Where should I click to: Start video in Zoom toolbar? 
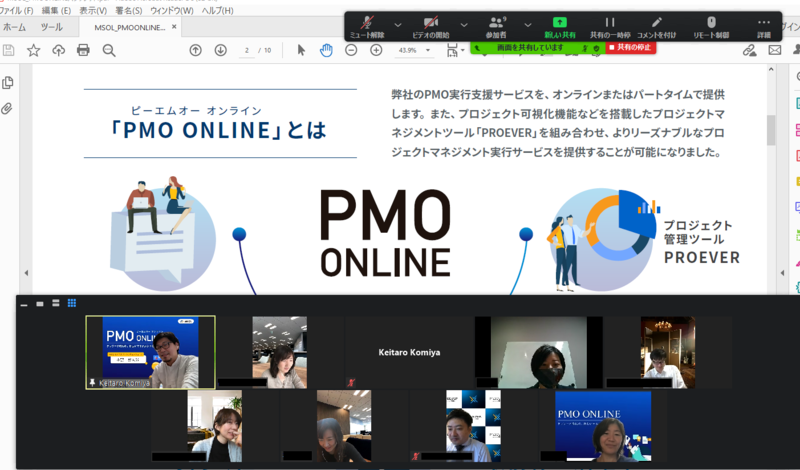tap(431, 27)
